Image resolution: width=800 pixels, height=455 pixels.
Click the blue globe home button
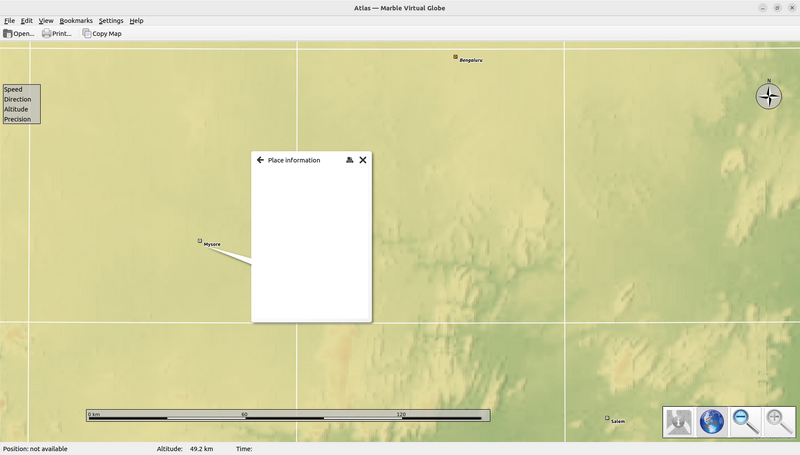[712, 421]
